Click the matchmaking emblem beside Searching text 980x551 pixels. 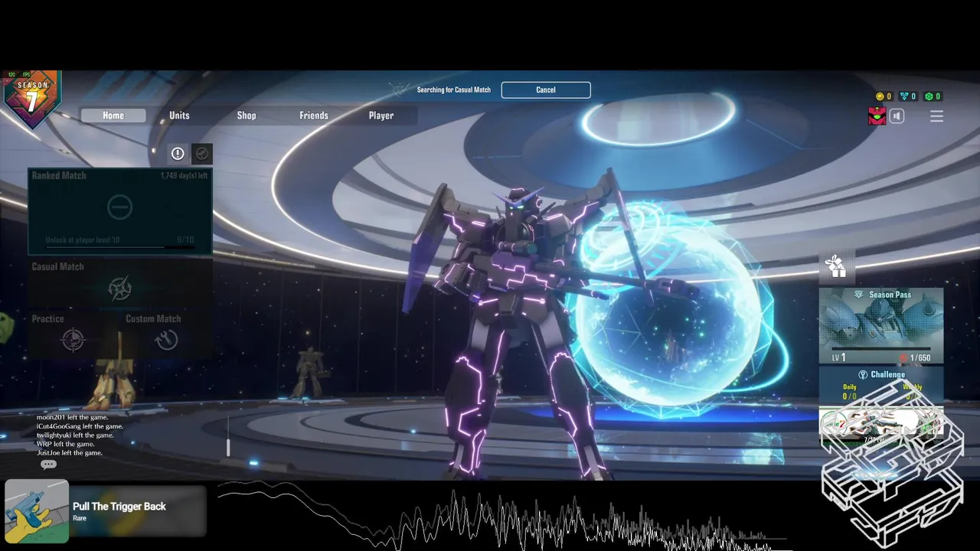coord(400,90)
